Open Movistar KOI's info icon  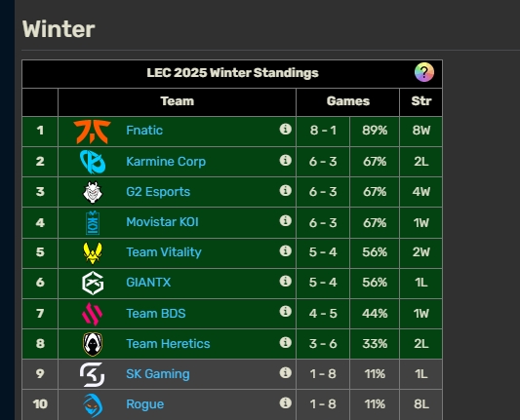point(285,220)
